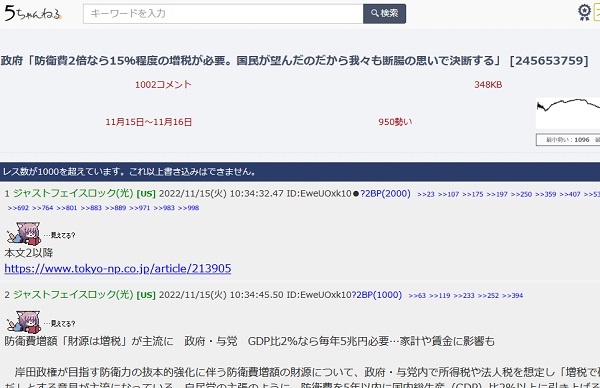Open the tokyo-np.co.jp article link

[118, 269]
